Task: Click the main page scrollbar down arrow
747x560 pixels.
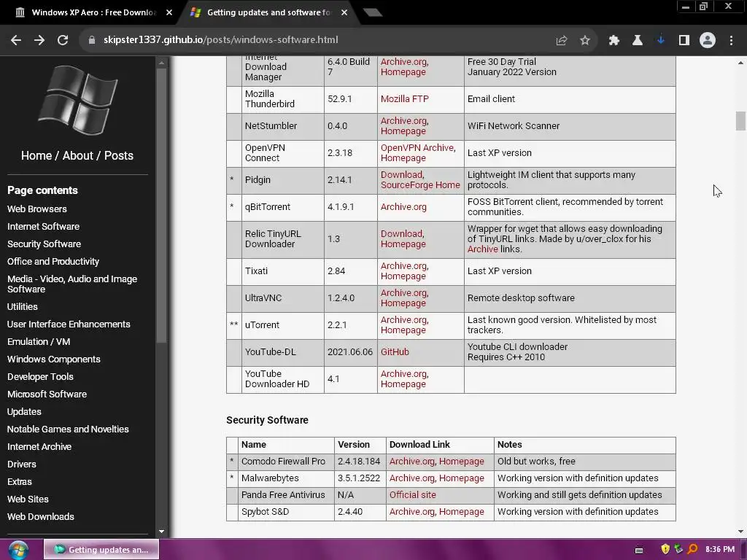Action: point(740,532)
